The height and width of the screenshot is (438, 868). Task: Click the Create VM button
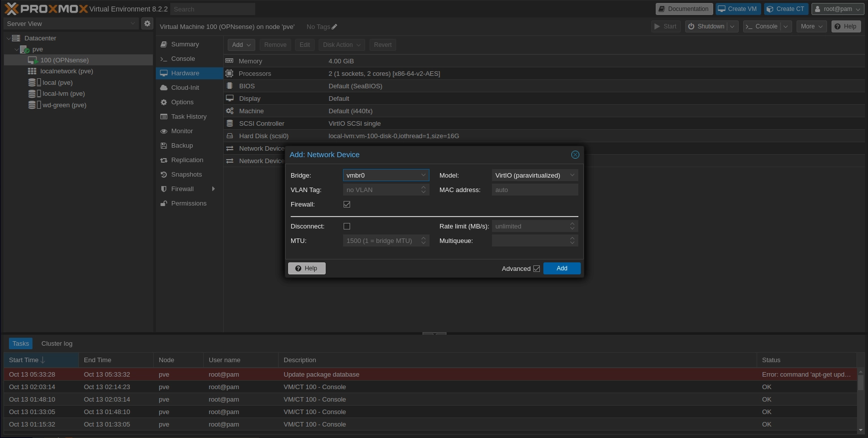[x=738, y=9]
